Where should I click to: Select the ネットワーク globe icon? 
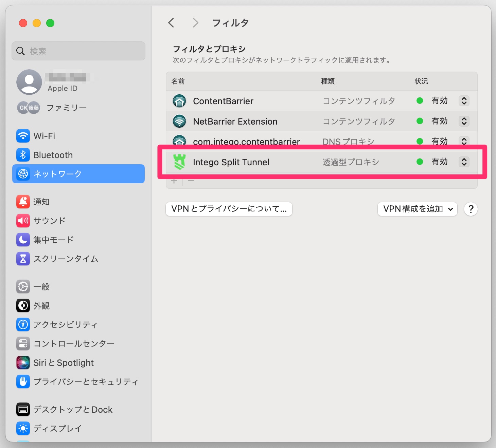(23, 174)
